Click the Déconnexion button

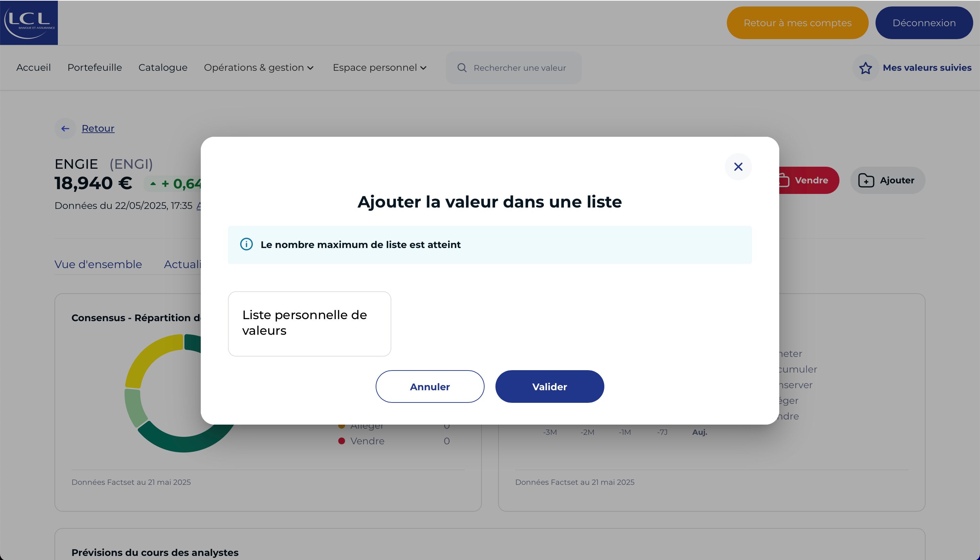[924, 23]
